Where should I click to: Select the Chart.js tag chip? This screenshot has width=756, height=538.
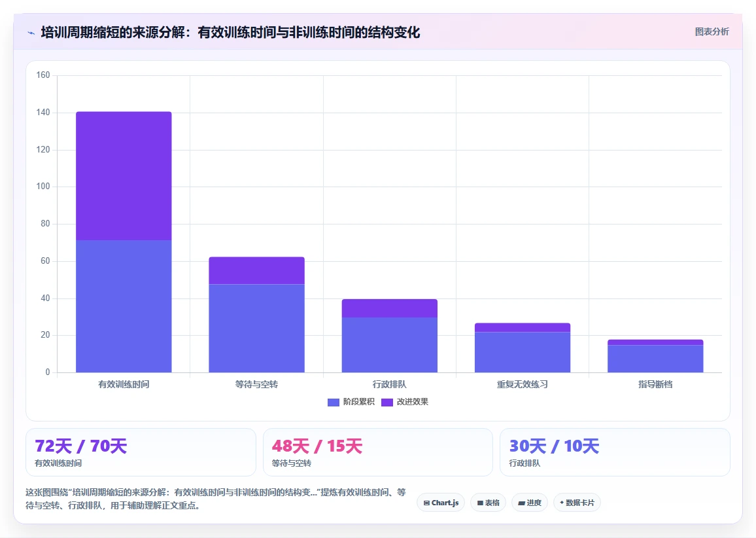coord(441,503)
